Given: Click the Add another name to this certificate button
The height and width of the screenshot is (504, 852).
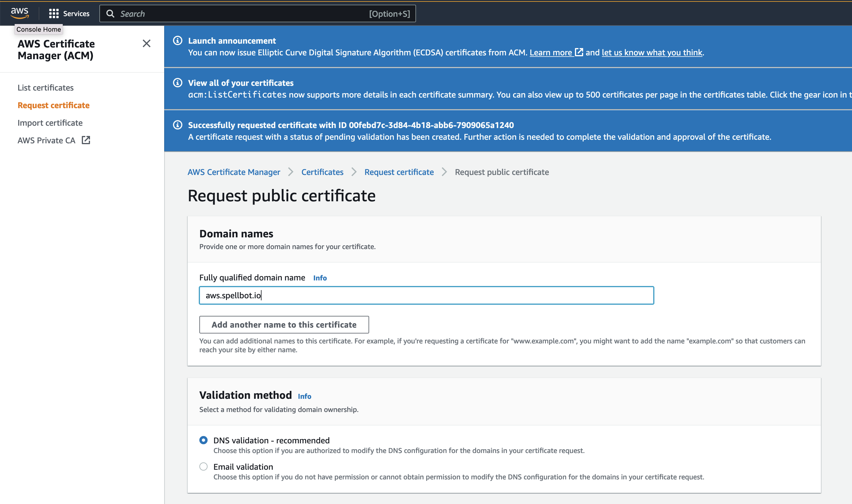Looking at the screenshot, I should (x=284, y=324).
